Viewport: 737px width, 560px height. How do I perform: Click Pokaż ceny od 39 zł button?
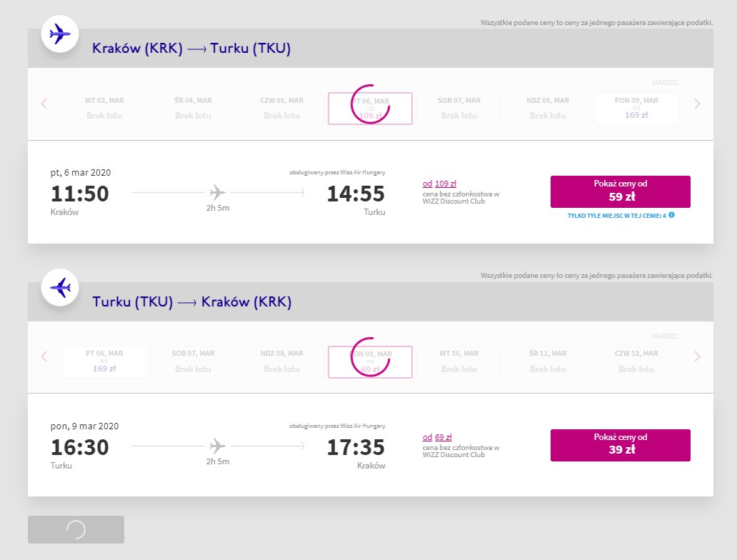[x=621, y=445]
